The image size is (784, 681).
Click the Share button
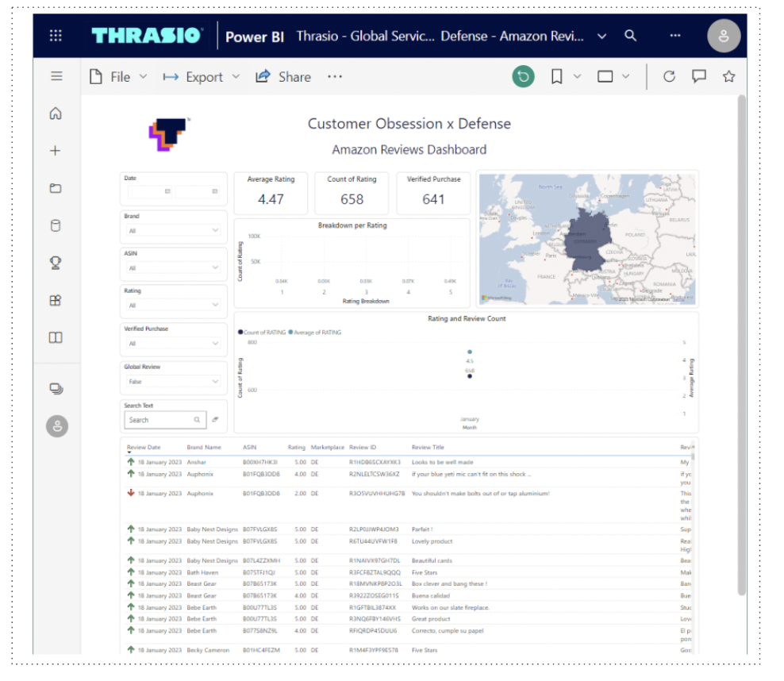click(x=283, y=76)
